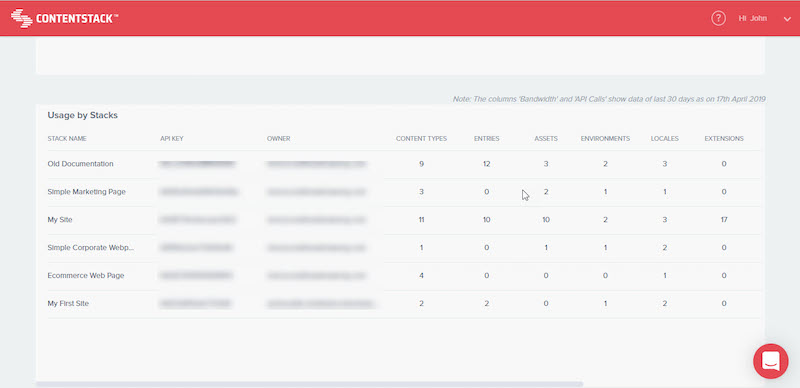Open the help question mark icon
The width and height of the screenshot is (800, 388).
[718, 18]
